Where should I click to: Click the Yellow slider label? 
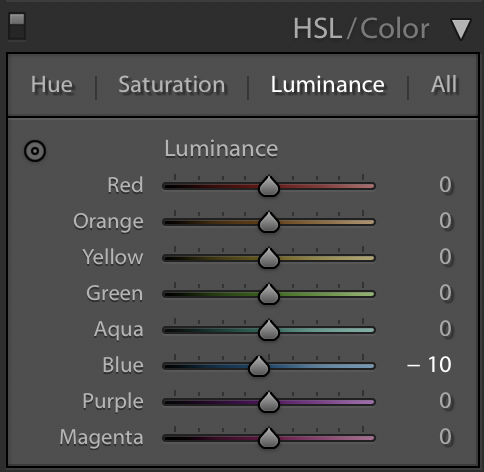click(x=113, y=257)
